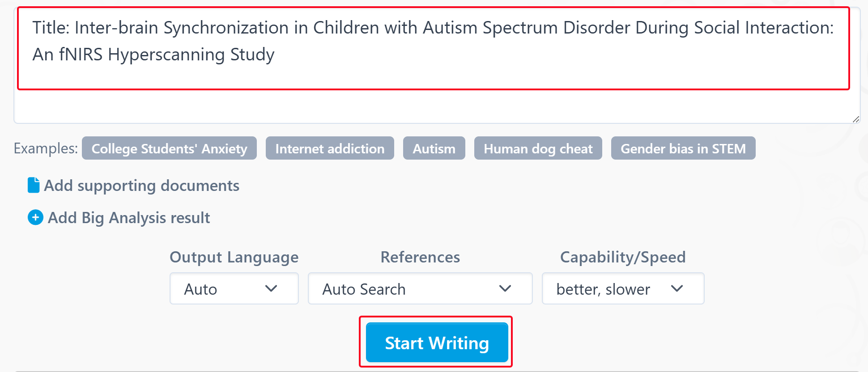868x372 pixels.
Task: Click the chevron arrow in Output Language box
Action: (271, 289)
